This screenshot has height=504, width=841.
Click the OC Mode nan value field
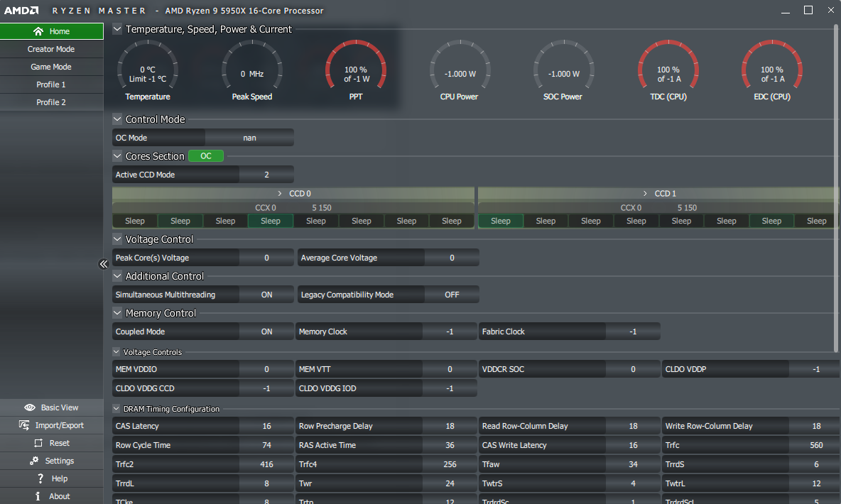tap(249, 138)
